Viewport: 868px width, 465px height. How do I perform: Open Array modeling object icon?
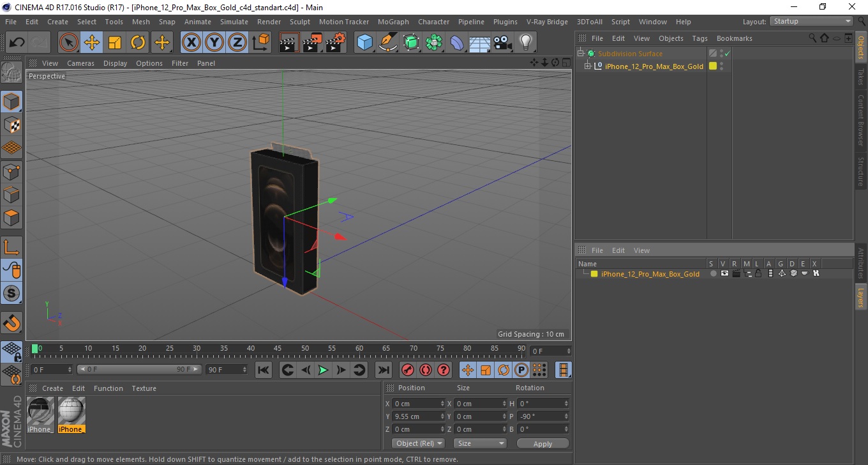tap(434, 43)
